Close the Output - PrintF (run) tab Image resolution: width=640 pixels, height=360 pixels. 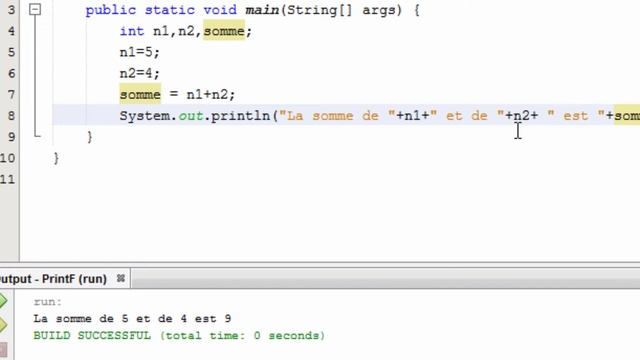120,278
